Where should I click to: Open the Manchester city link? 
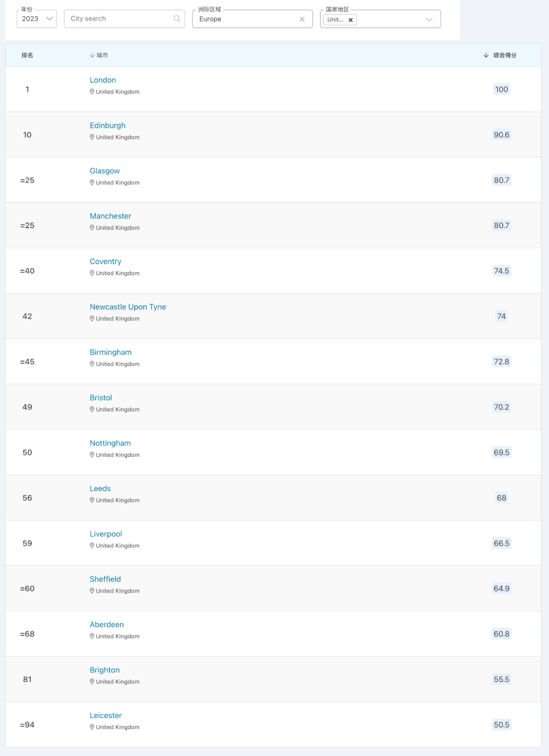coord(110,216)
